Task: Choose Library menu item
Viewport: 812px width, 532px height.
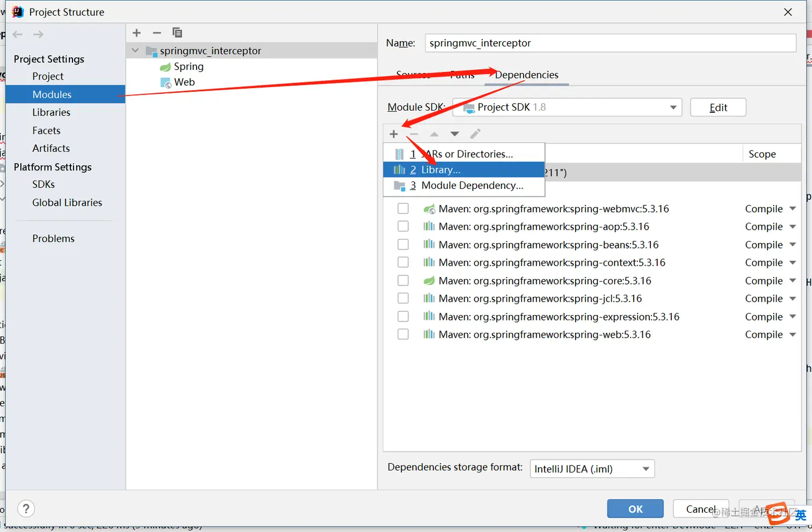Action: point(464,170)
